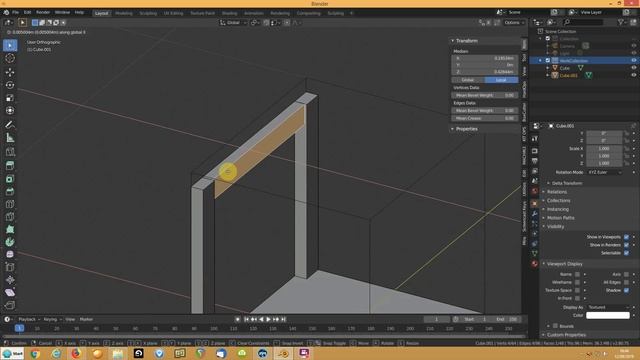The width and height of the screenshot is (640, 360).
Task: Play the timeline animation
Action: click(268, 319)
